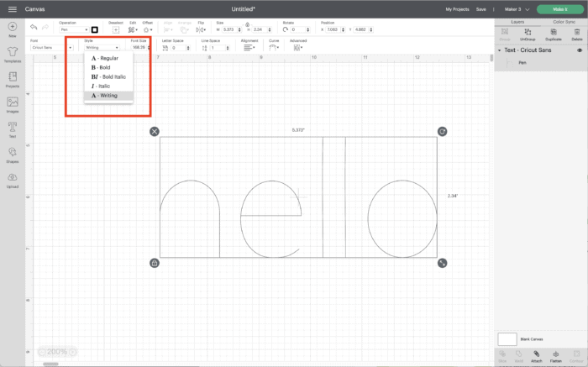Click the Templates icon in left sidebar
The image size is (588, 367).
pos(13,54)
